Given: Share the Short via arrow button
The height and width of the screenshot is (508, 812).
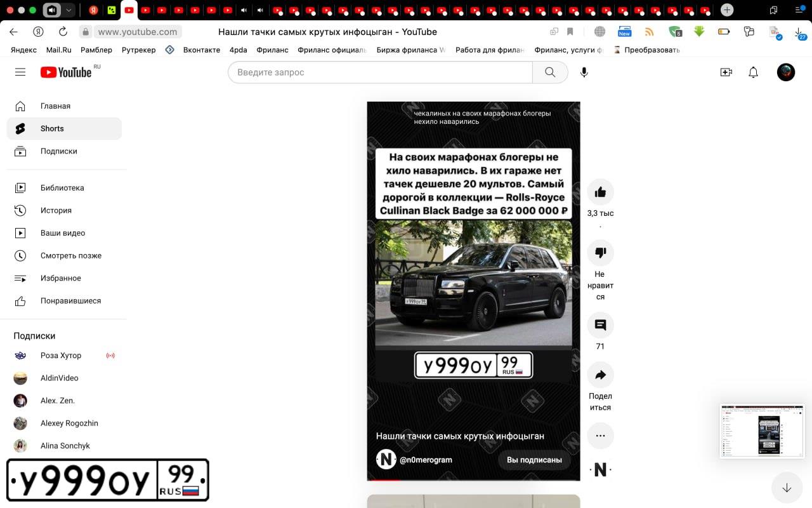Looking at the screenshot, I should [600, 375].
